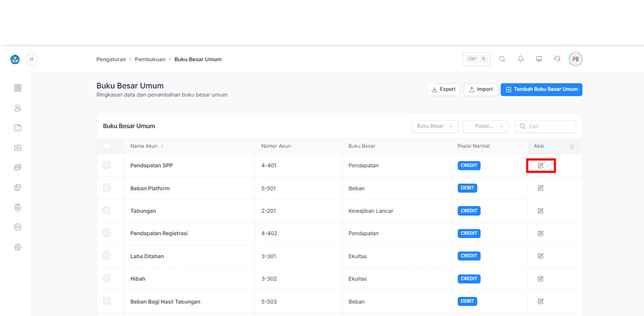Edit the Beban Platform account
This screenshot has width=644, height=316.
coord(541,188)
